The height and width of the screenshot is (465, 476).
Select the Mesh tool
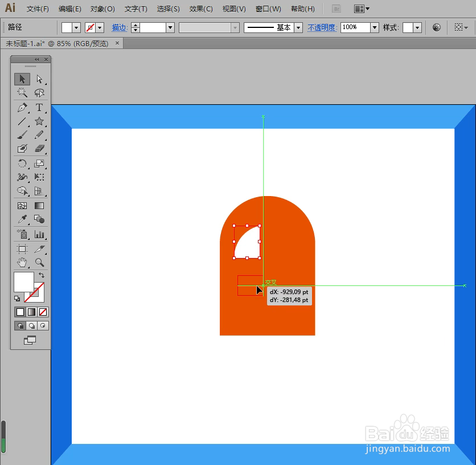22,206
